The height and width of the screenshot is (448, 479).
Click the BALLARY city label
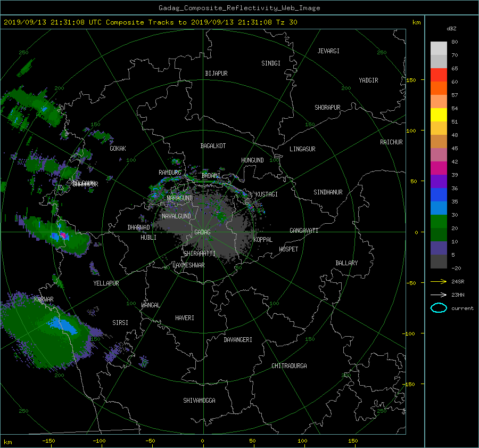click(346, 263)
